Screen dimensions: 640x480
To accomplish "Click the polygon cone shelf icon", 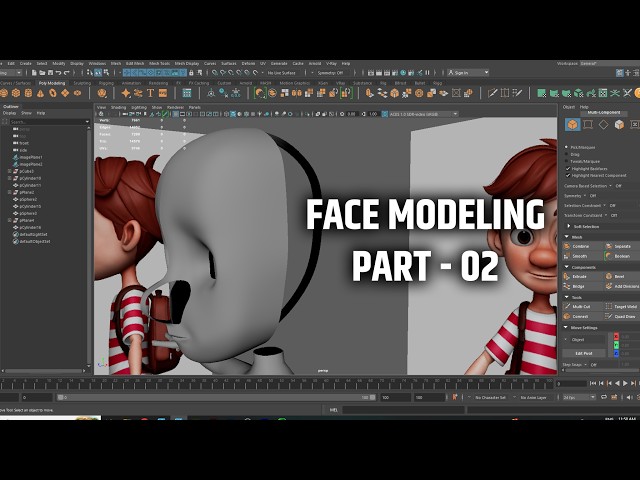I will (x=40, y=93).
